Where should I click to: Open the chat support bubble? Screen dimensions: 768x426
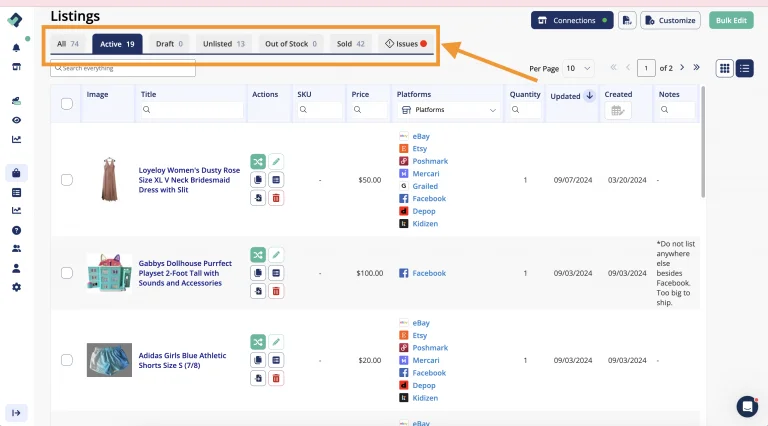(x=747, y=406)
